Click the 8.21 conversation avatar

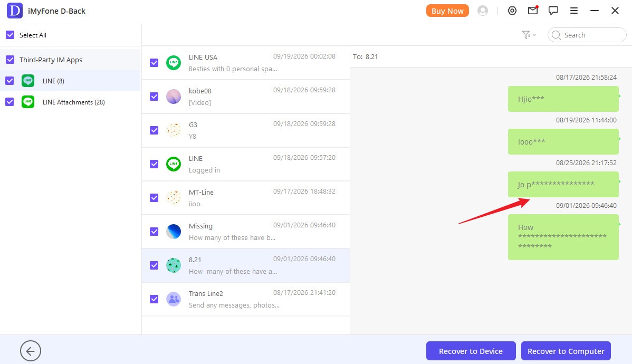174,265
